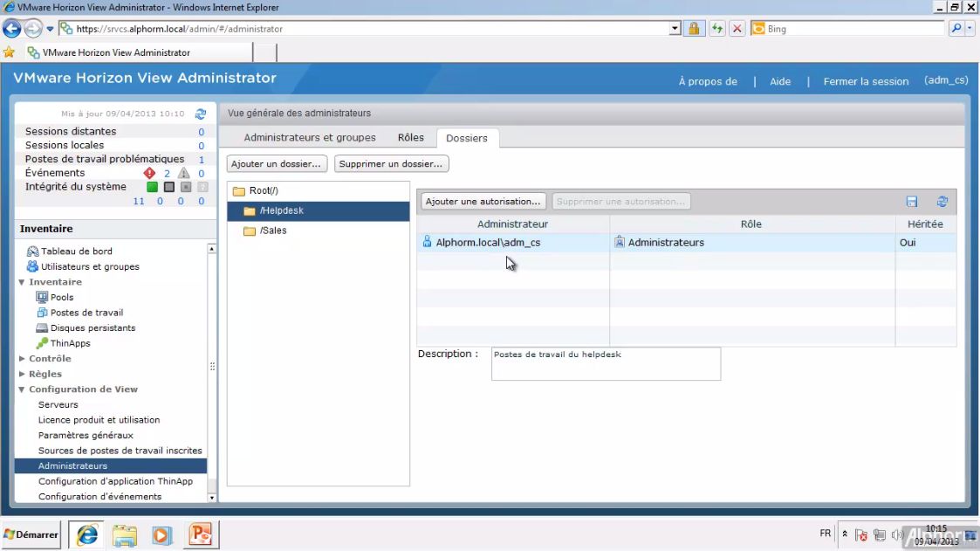Screen dimensions: 980x551
Task: Open Internet Explorer from the taskbar
Action: tap(87, 534)
